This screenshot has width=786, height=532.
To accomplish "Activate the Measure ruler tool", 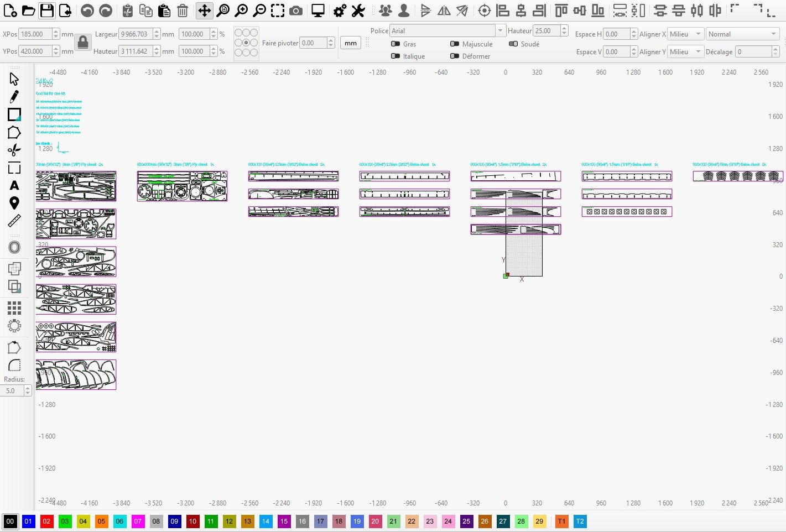I will tap(14, 221).
